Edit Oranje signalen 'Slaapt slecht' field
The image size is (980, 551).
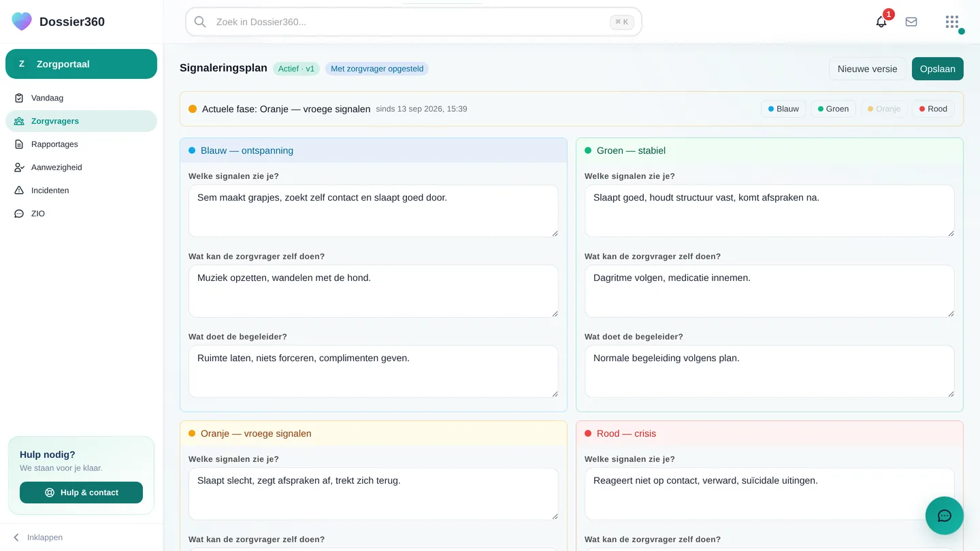click(x=374, y=494)
